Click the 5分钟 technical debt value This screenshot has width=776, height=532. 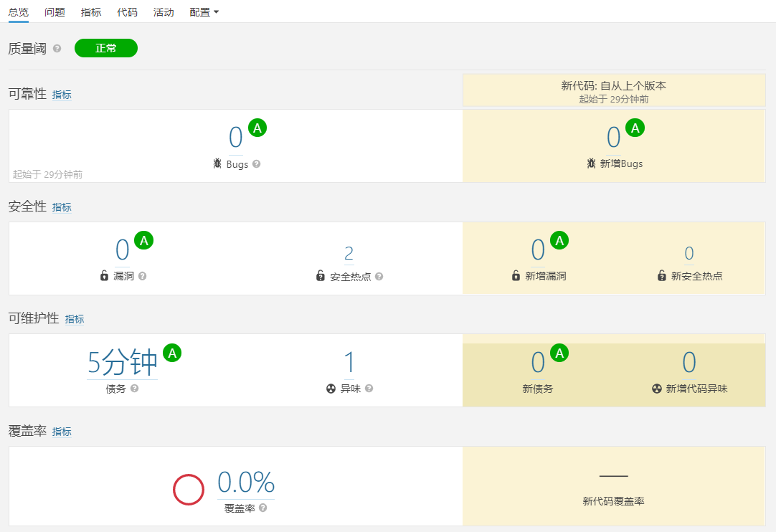(122, 364)
